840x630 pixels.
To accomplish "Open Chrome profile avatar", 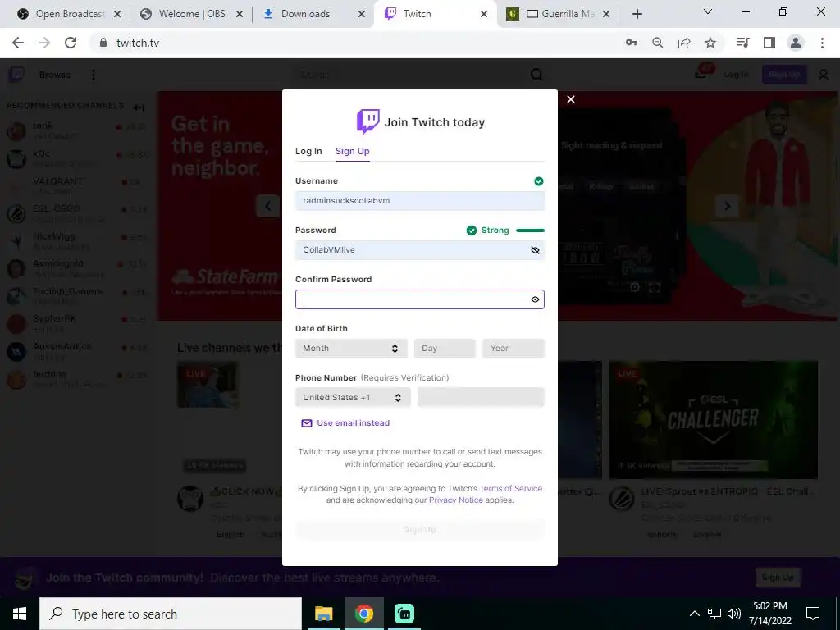I will click(796, 43).
